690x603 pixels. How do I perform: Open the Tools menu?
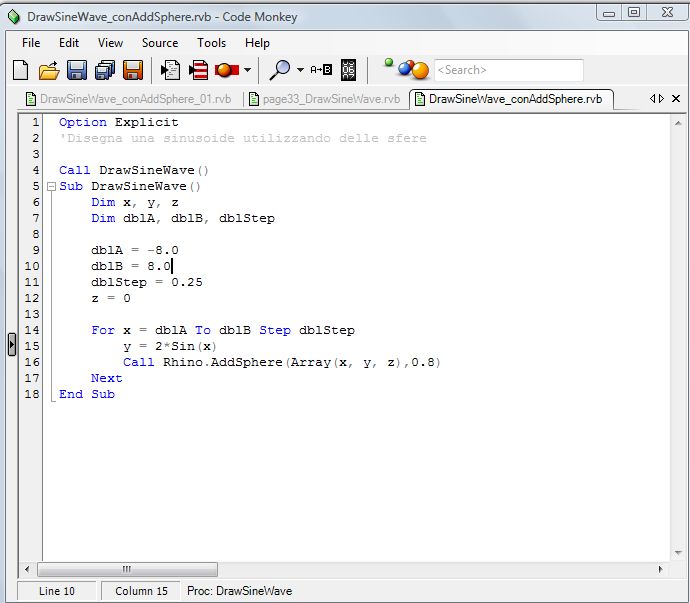(x=211, y=43)
